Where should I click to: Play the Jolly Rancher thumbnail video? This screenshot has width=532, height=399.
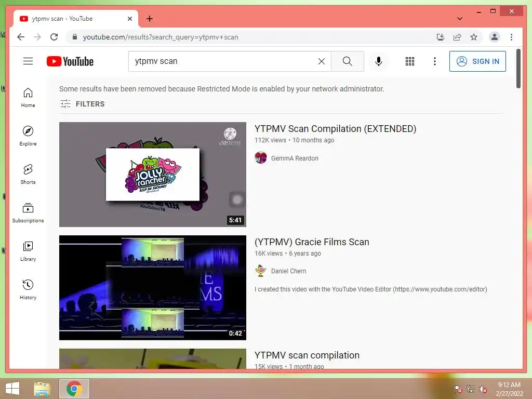(x=153, y=175)
